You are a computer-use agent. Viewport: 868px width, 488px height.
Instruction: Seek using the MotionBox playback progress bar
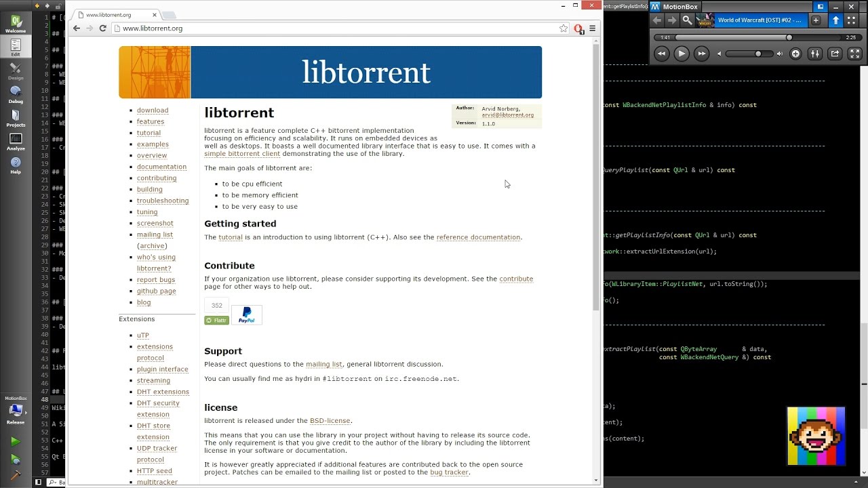[x=758, y=37]
